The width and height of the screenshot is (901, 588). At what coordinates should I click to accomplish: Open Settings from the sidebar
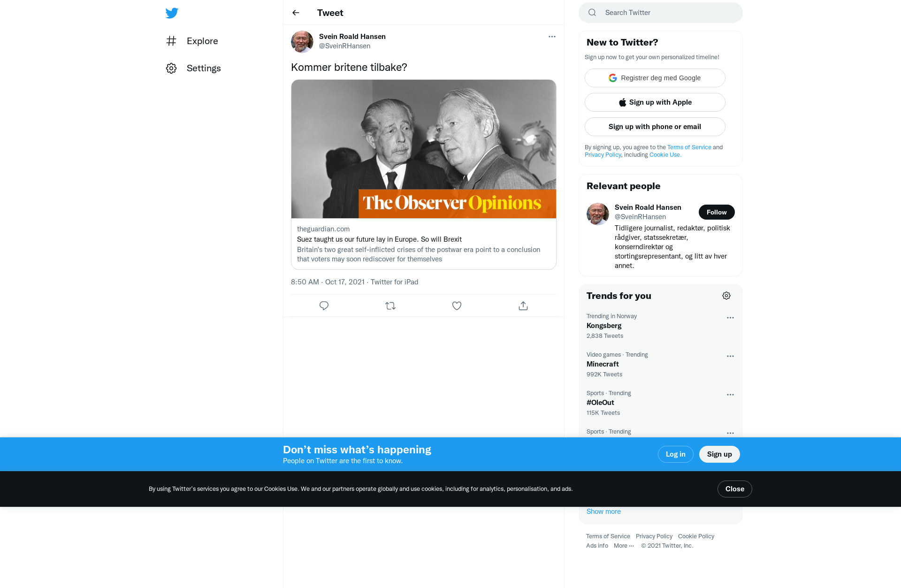point(193,68)
